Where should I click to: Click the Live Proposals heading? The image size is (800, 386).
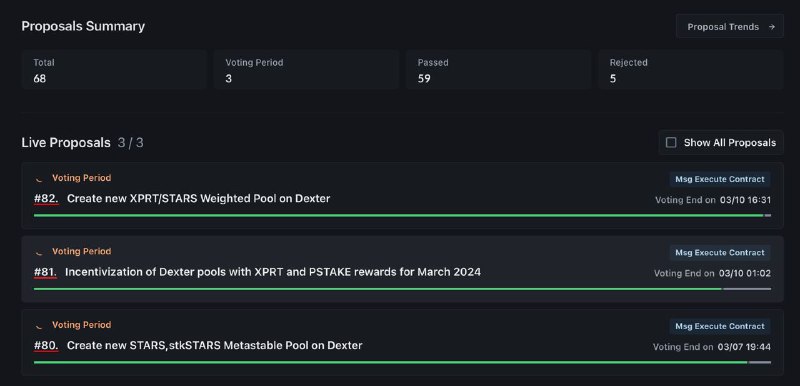click(x=66, y=143)
